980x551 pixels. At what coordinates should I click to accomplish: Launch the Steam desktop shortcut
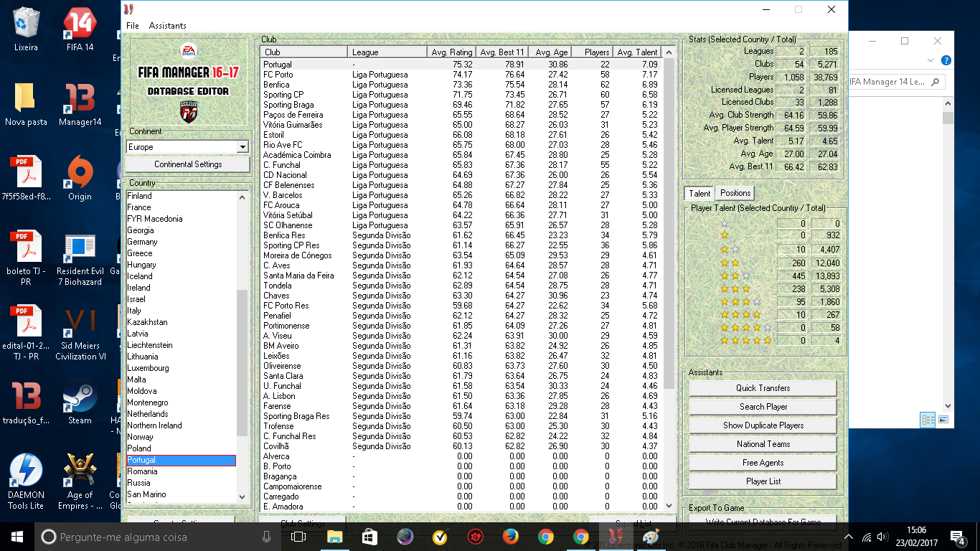pyautogui.click(x=80, y=403)
